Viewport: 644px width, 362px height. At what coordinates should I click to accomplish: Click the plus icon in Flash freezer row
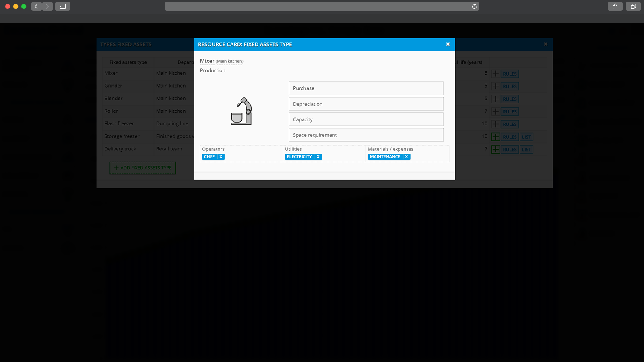(495, 124)
